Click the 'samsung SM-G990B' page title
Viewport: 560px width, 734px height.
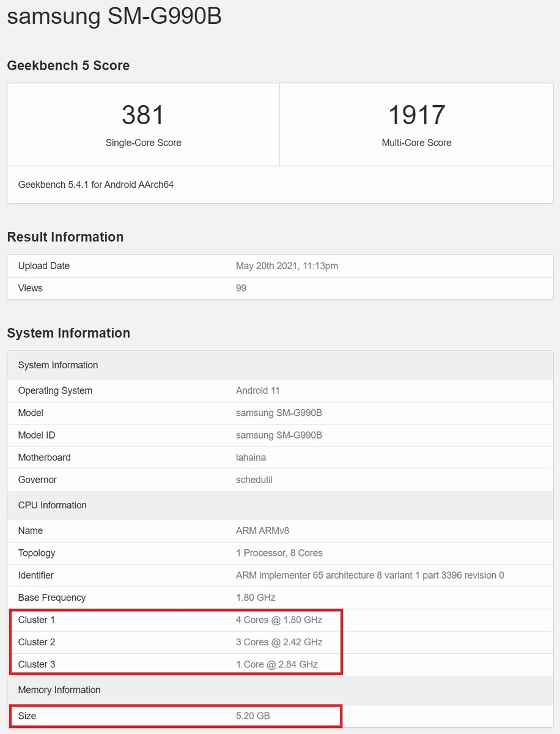point(114,17)
